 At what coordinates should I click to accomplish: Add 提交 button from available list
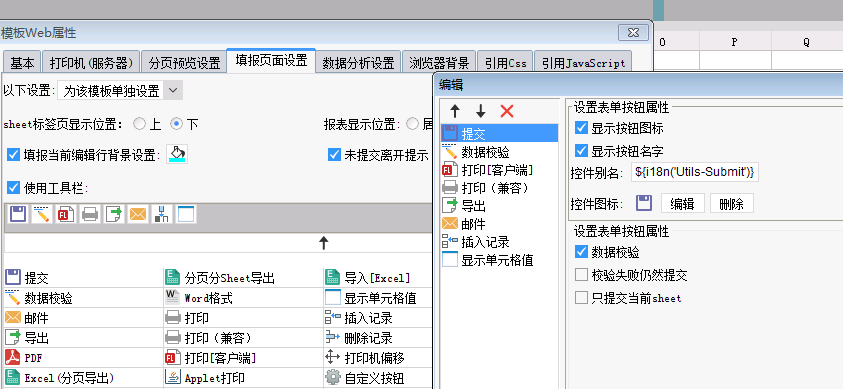coord(27,278)
